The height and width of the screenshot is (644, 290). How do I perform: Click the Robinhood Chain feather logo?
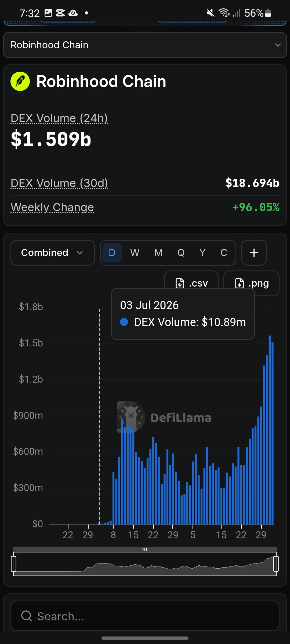pos(20,81)
